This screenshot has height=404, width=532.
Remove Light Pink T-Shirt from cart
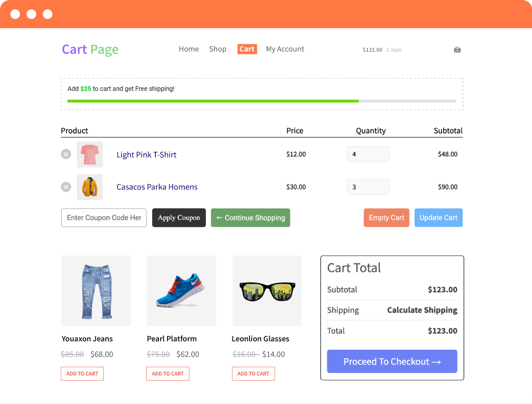tap(66, 154)
